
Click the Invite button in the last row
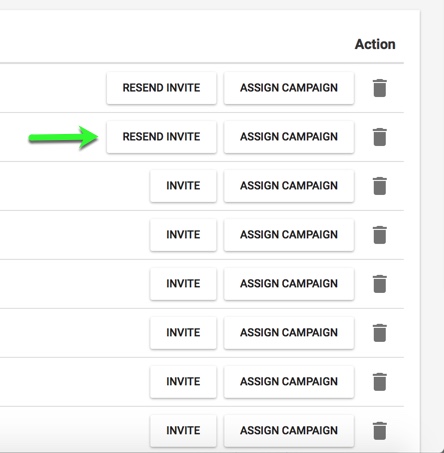[183, 431]
